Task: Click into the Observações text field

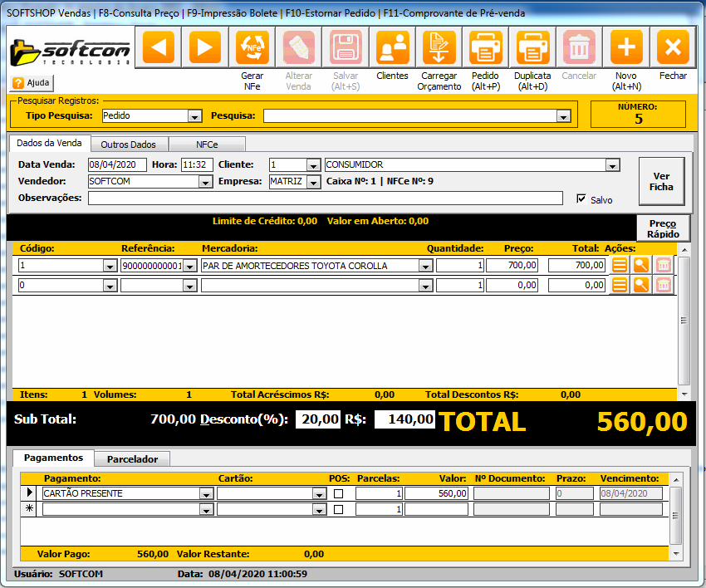Action: coord(325,198)
